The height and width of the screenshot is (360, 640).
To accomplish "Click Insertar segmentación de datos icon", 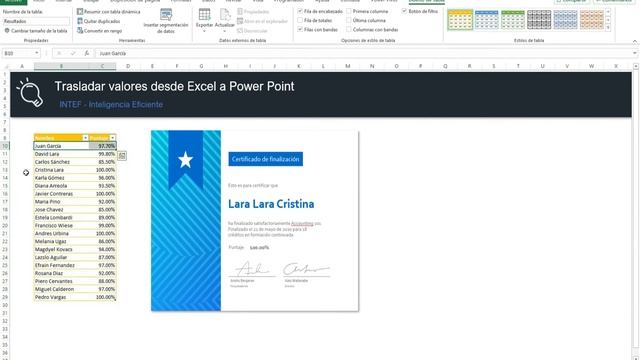I will point(166,15).
